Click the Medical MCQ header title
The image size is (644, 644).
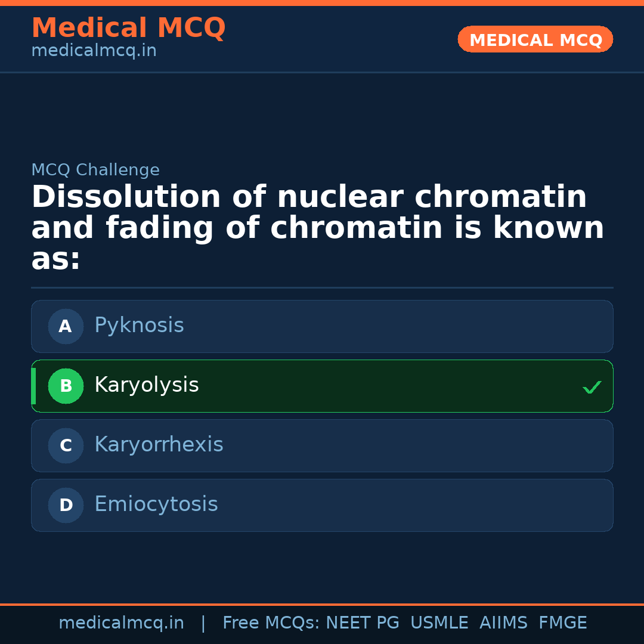pyautogui.click(x=128, y=28)
